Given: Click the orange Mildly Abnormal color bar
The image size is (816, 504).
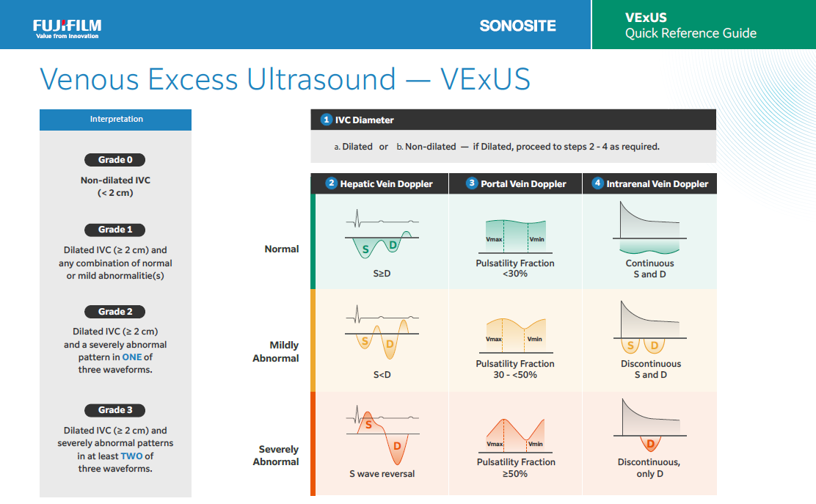Looking at the screenshot, I should (x=313, y=340).
